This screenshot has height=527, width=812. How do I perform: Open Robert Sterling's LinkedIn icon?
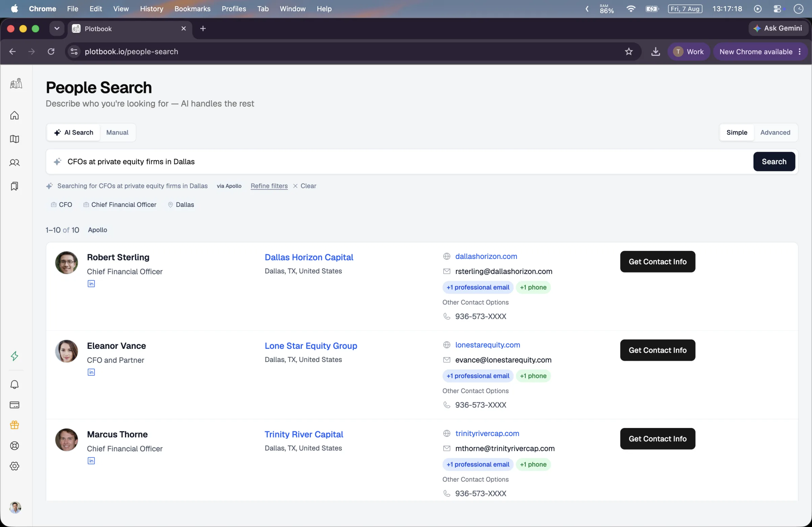91,284
